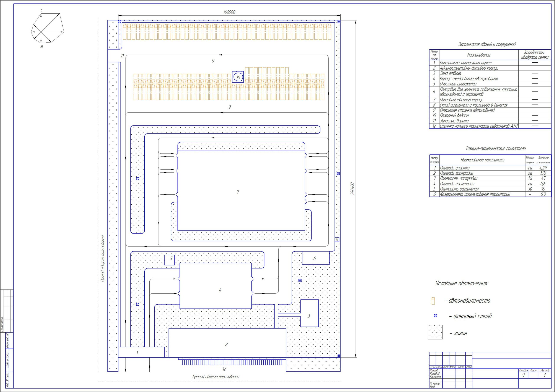Select 'Разраб.' row in title block

coord(451,370)
